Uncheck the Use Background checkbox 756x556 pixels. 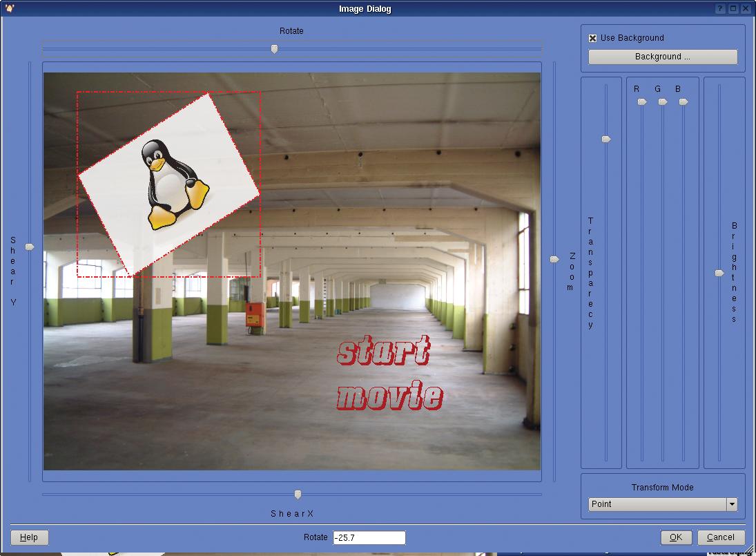coord(592,38)
